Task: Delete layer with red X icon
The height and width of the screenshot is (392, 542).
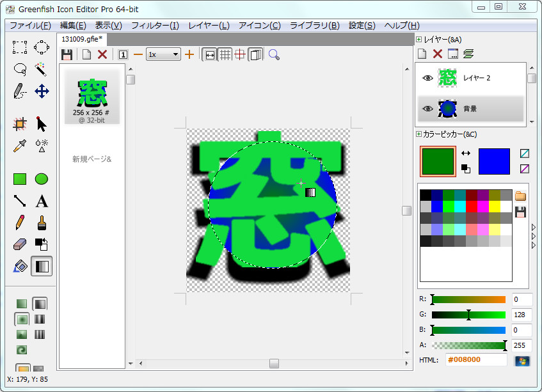Action: click(438, 54)
